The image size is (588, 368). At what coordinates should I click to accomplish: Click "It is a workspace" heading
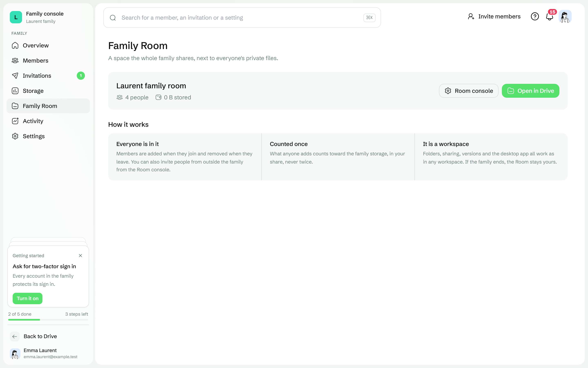pyautogui.click(x=446, y=144)
